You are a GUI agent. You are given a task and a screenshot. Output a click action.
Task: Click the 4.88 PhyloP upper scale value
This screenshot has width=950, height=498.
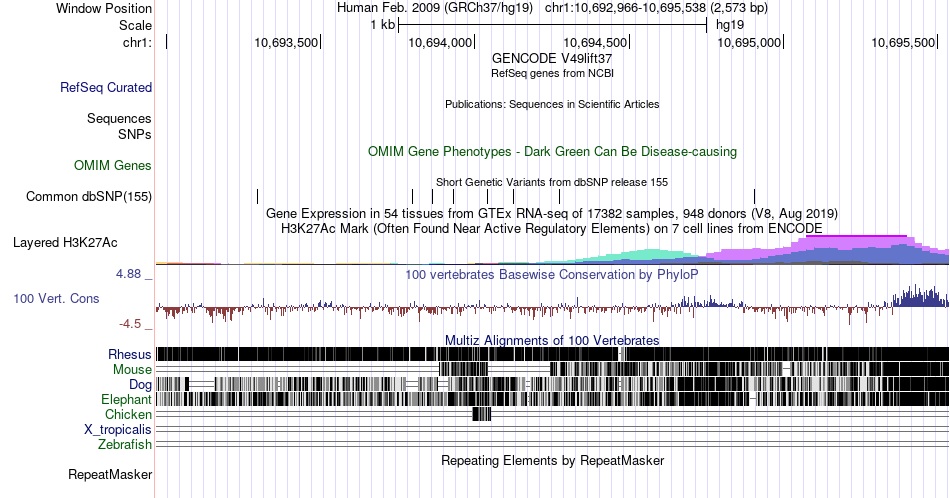pos(128,274)
